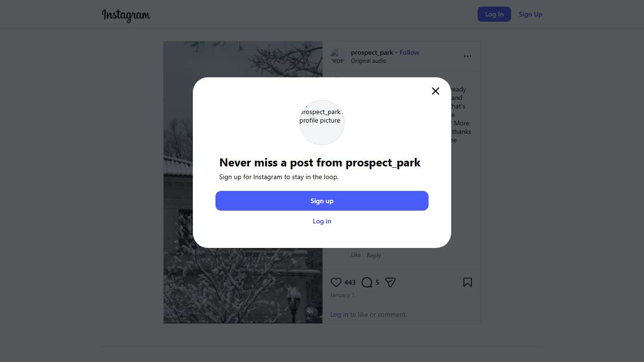Click the modal profile picture circle
Image resolution: width=644 pixels, height=362 pixels.
point(322,122)
